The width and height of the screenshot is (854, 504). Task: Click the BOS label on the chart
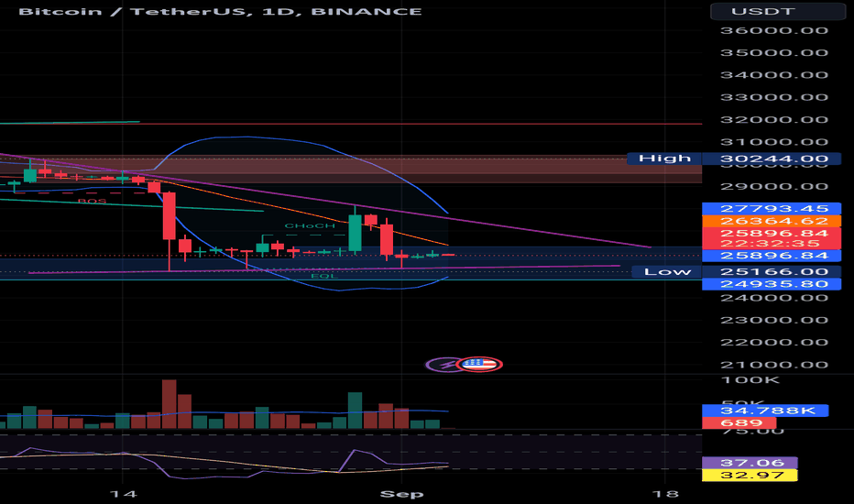pos(92,201)
